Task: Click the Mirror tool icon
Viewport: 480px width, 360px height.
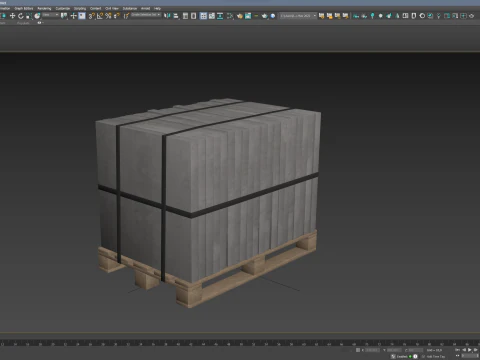Action: (x=167, y=16)
